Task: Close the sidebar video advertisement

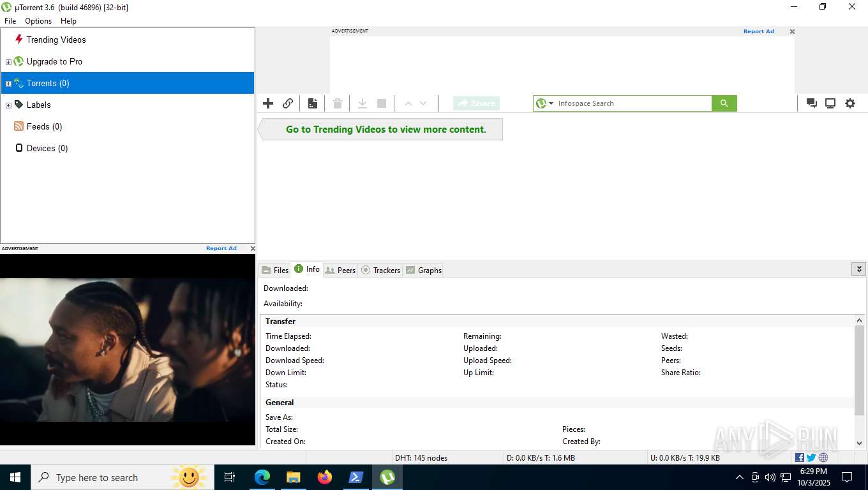Action: [x=253, y=248]
